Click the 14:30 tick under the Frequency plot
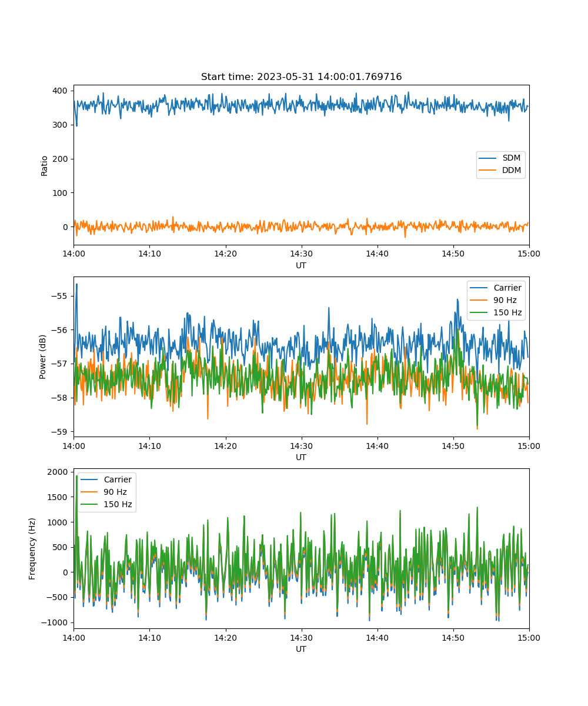This screenshot has width=588, height=706. click(x=301, y=637)
